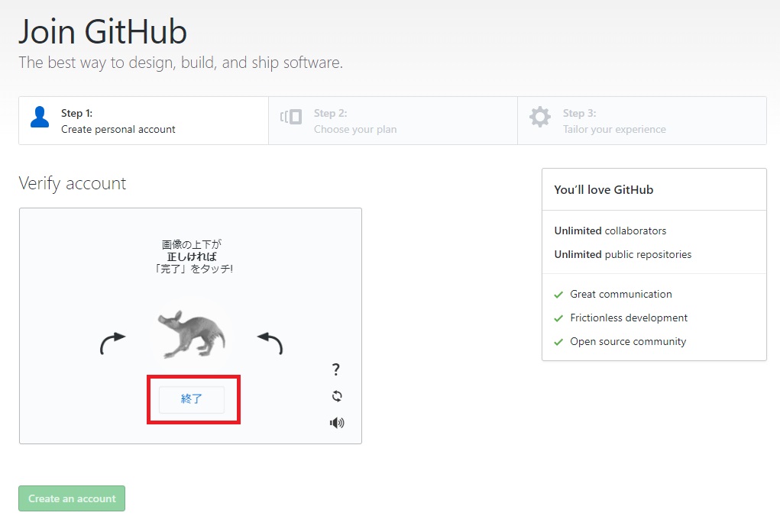
Task: Click You'll love GitHub heading
Action: pos(604,190)
